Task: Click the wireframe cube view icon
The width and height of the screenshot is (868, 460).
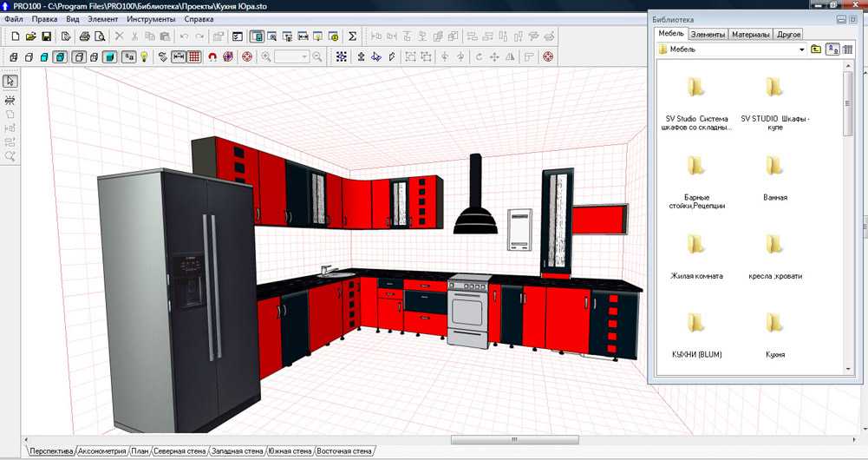Action: (x=14, y=56)
